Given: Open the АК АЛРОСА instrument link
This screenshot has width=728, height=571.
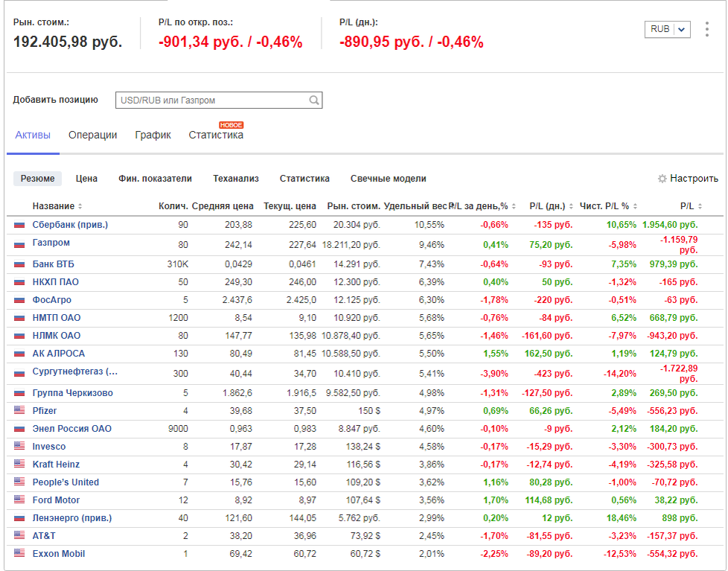Looking at the screenshot, I should (x=59, y=354).
